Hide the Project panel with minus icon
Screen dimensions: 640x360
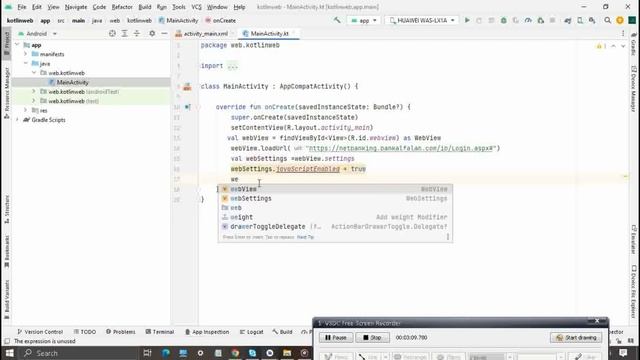point(164,33)
